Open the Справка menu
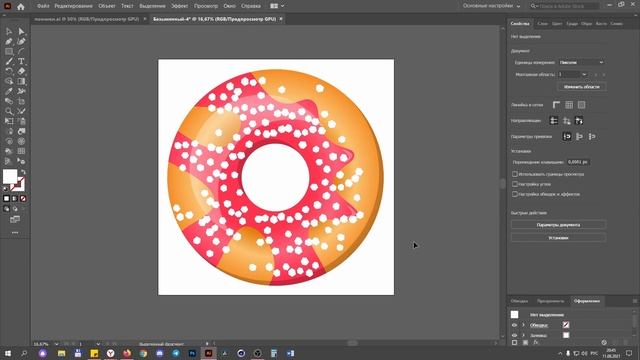The width and height of the screenshot is (640, 360). (x=251, y=6)
